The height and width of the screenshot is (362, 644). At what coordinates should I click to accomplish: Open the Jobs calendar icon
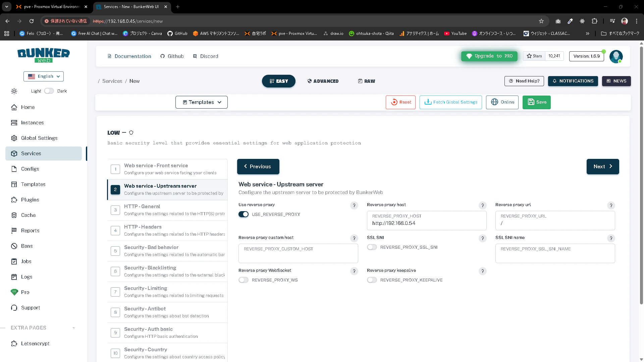[x=14, y=261]
